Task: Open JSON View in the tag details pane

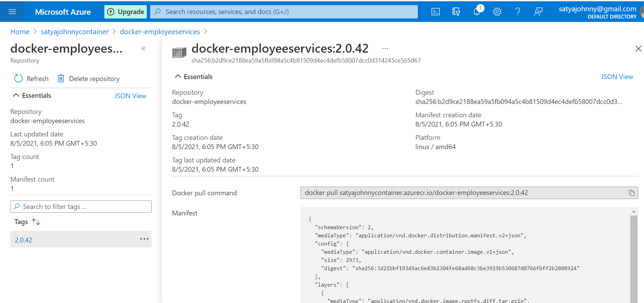Action: 617,77
